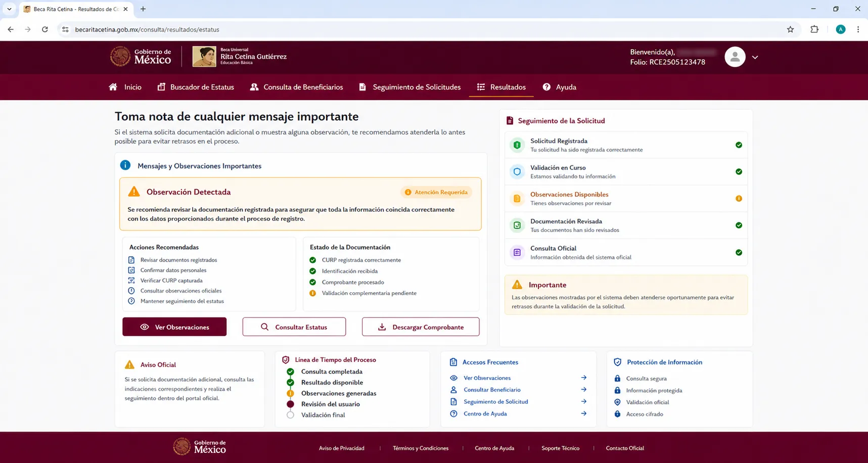
Task: Click the Importante warning triangle icon
Action: coord(517,285)
